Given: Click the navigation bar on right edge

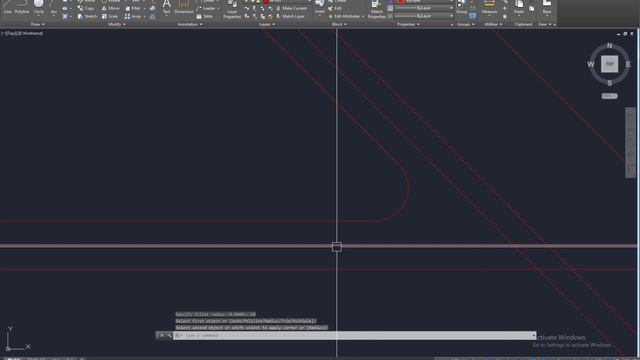Looking at the screenshot, I should click(x=630, y=142).
